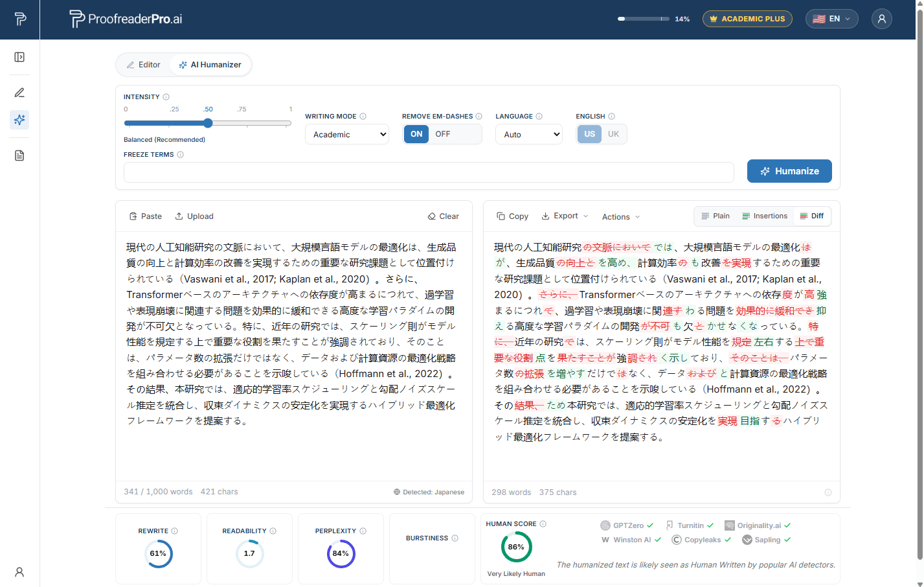Turn Remove Em-Dashes ON

coord(416,134)
